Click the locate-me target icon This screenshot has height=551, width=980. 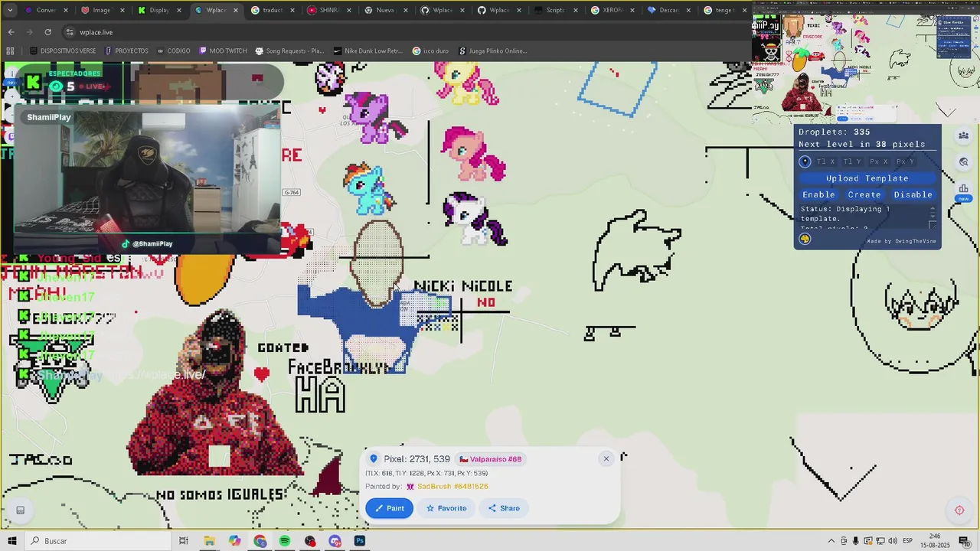pyautogui.click(x=959, y=510)
